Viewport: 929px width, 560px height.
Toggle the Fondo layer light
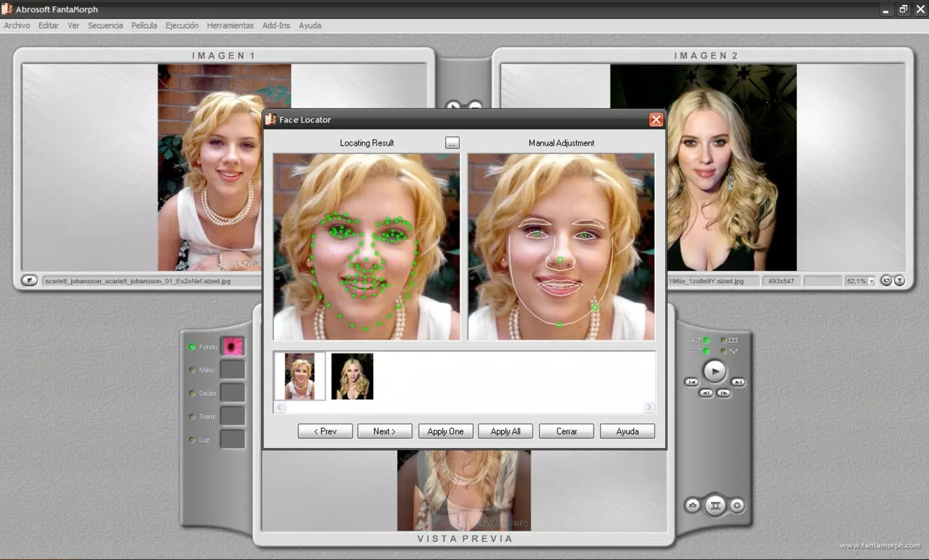point(193,346)
